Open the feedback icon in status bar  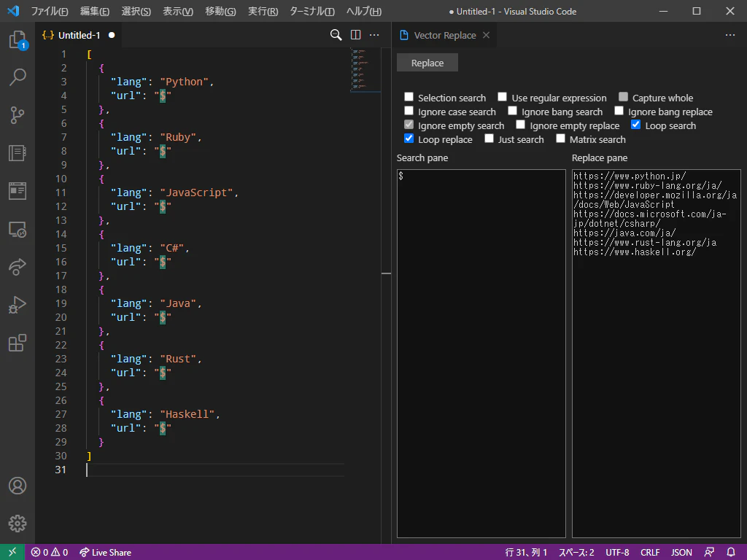click(x=709, y=553)
